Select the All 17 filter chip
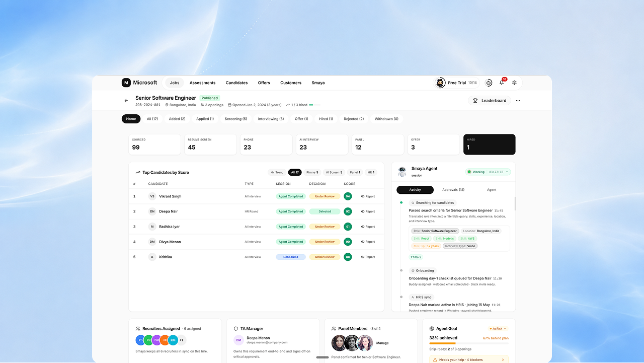The image size is (644, 363). pyautogui.click(x=295, y=172)
